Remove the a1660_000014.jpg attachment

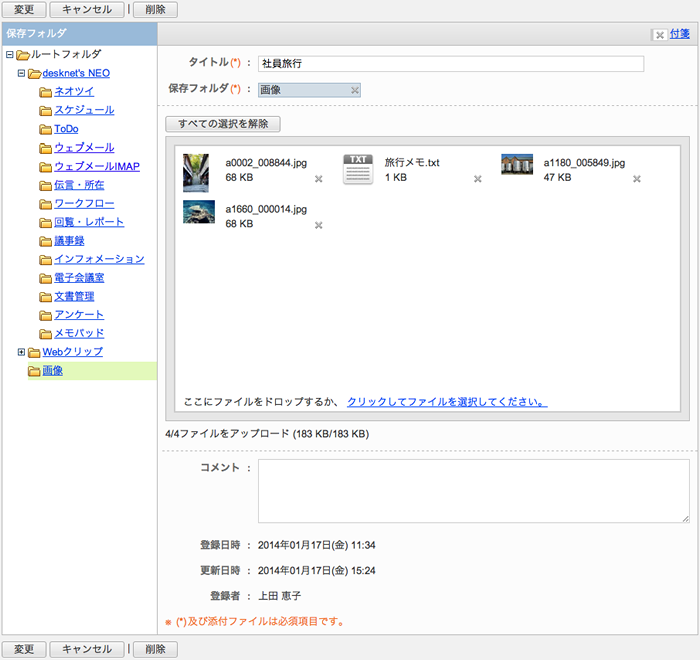tap(318, 225)
